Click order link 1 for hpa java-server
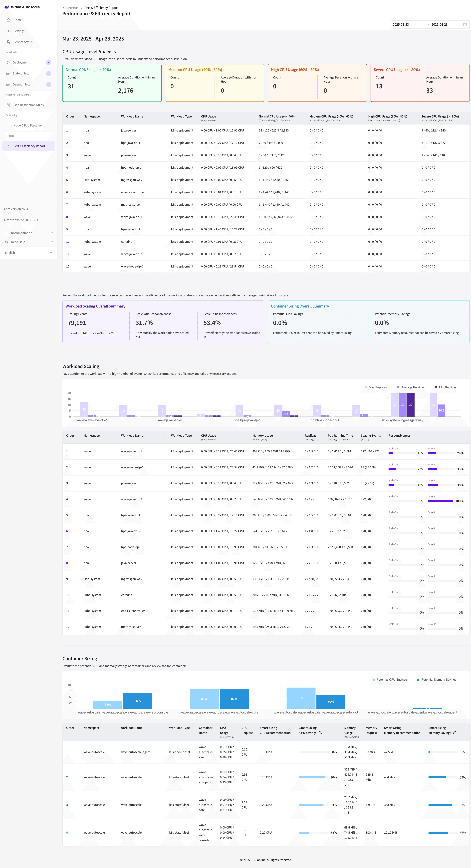 pos(67,130)
